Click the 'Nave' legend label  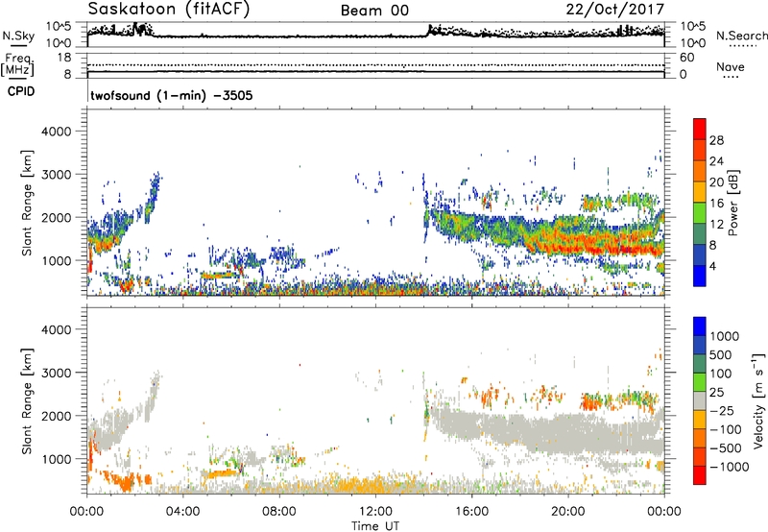(x=731, y=67)
